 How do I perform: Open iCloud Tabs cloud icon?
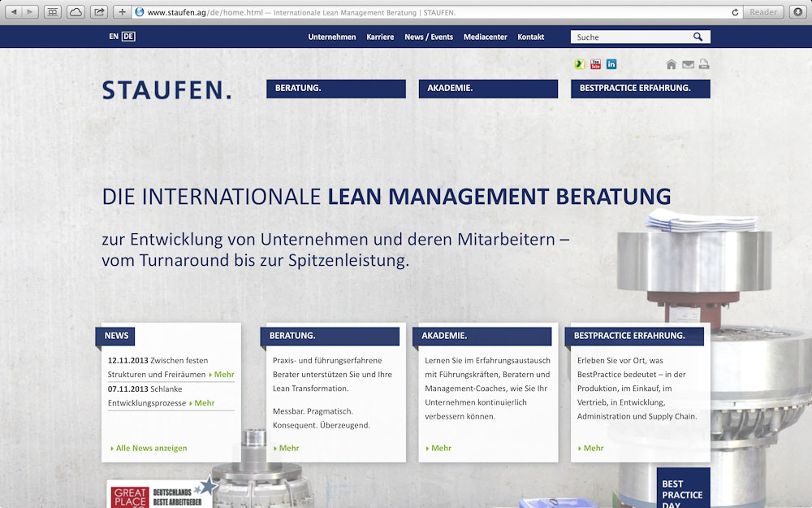point(76,12)
